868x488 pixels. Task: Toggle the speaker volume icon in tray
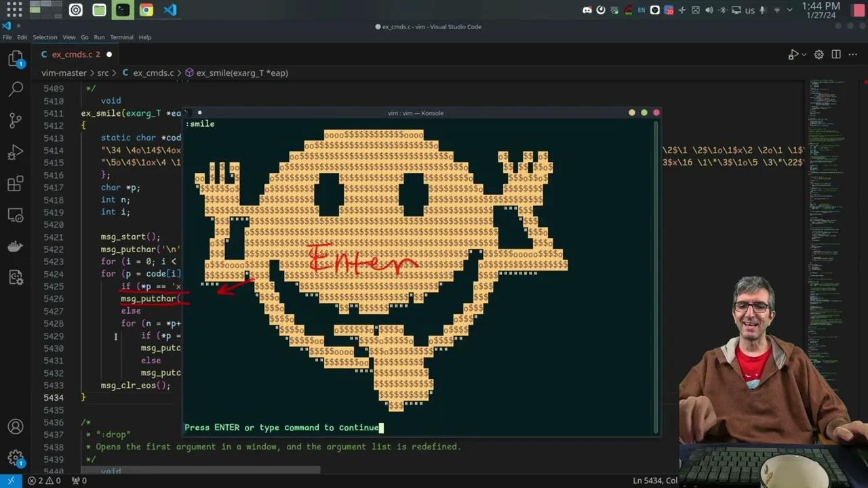coord(709,10)
